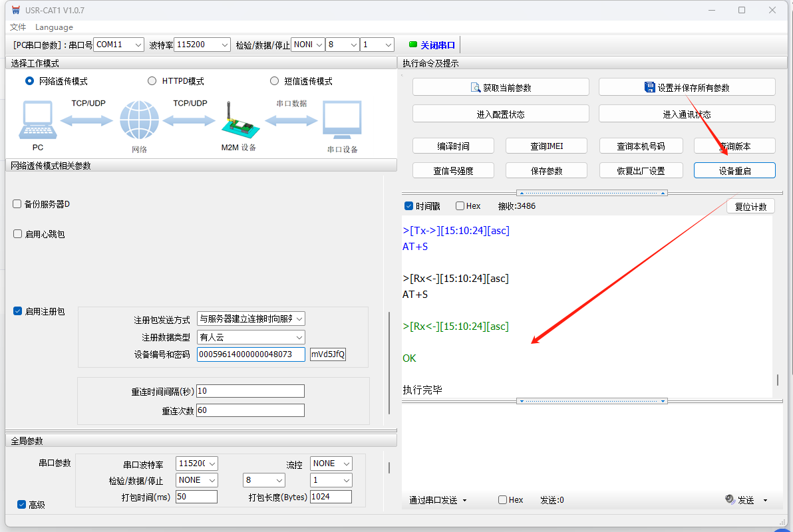This screenshot has height=532, width=793.
Task: Click the PC laptop icon in the diagram
Action: (x=37, y=120)
